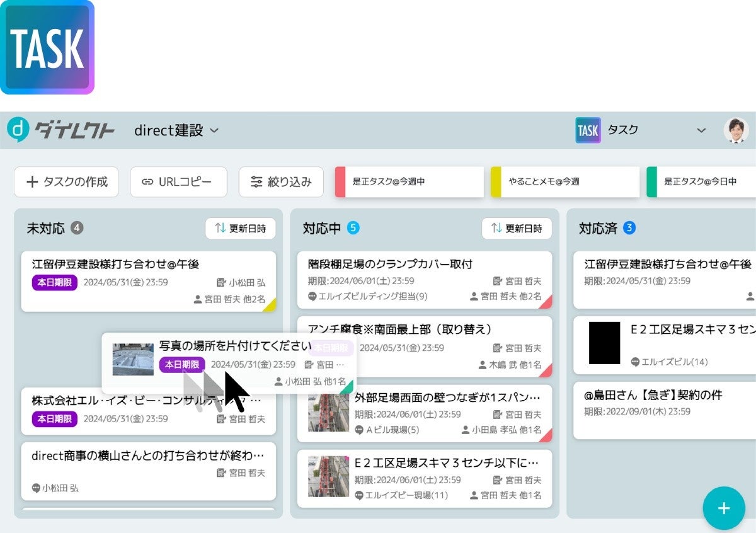Click creator icon beside 宮田 哲夫 on 外部足場西面 card
The image size is (756, 533).
tap(498, 415)
